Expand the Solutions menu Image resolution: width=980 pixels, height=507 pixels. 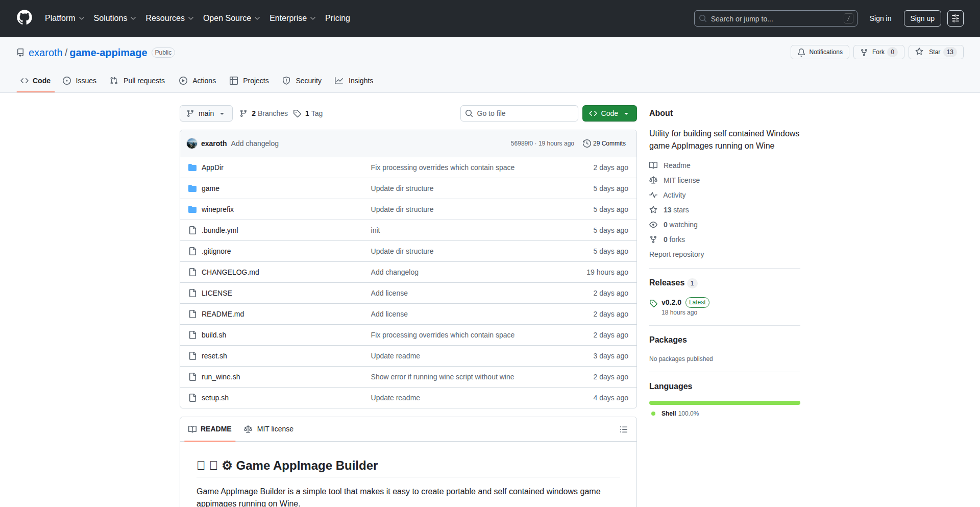click(115, 18)
